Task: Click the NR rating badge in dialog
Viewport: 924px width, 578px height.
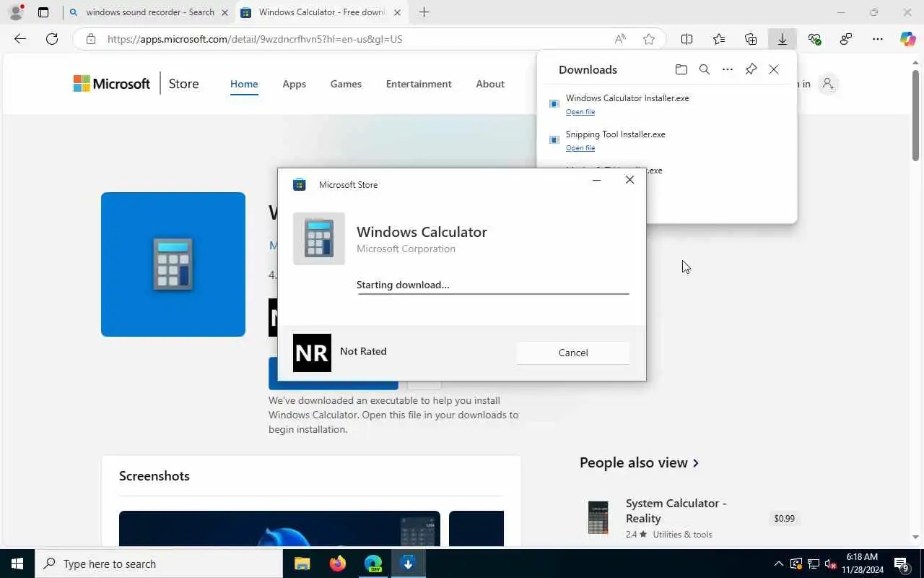Action: point(312,353)
